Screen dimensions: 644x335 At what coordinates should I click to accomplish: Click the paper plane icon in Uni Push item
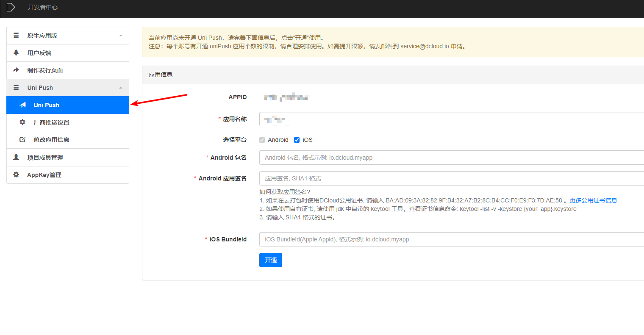23,105
